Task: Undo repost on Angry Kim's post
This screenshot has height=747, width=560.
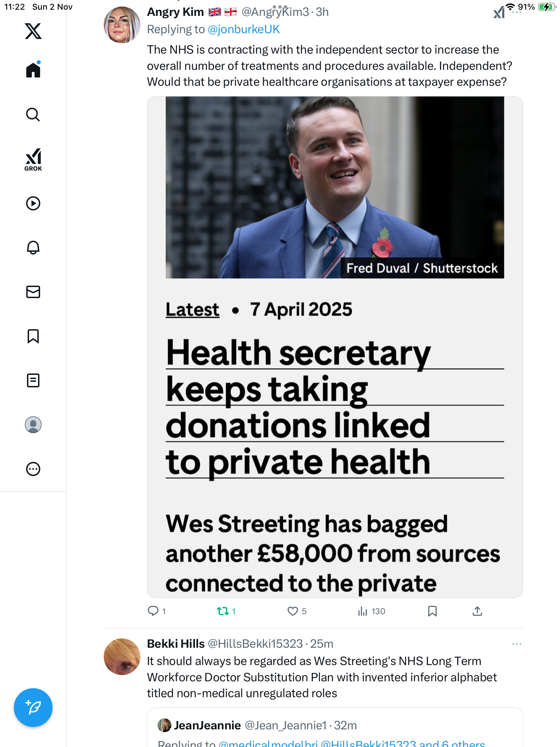Action: (223, 611)
